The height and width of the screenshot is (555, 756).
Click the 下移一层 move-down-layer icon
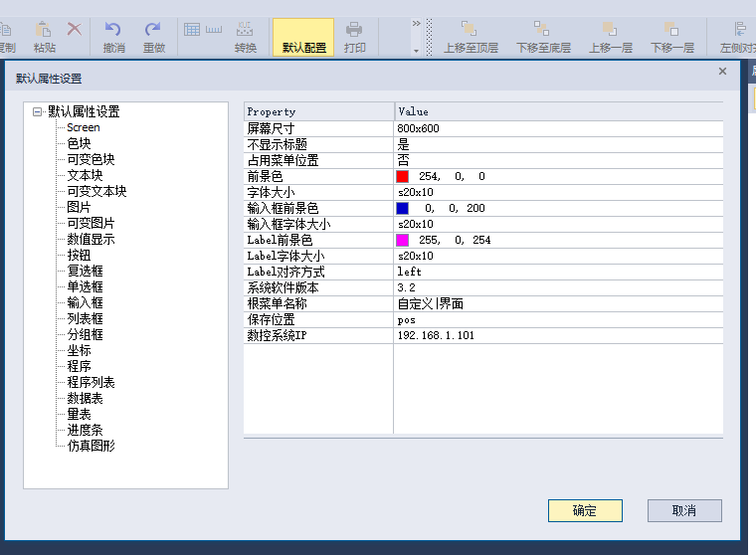(x=671, y=29)
